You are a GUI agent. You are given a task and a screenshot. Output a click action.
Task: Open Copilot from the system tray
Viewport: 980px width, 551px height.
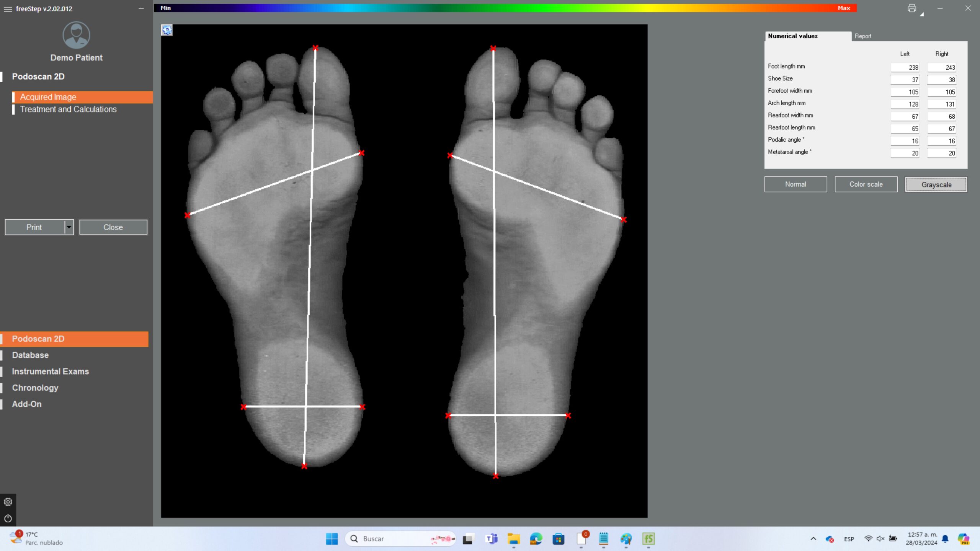964,538
